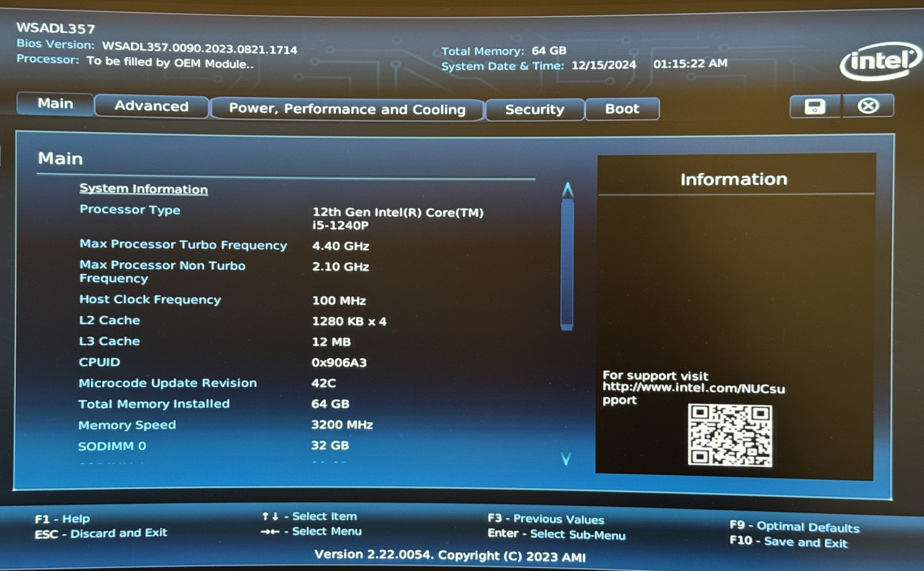924x571 pixels.
Task: Click the Version 2.22.0054 copyright text
Action: coord(450,555)
